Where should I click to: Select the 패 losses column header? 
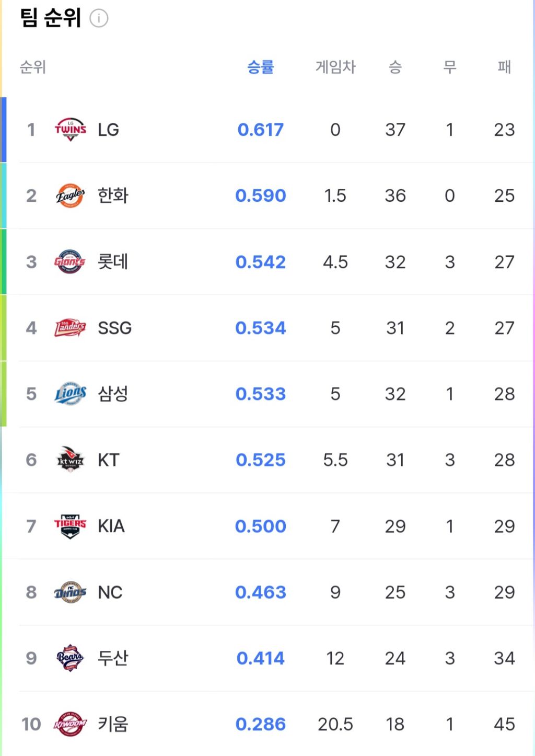(x=504, y=67)
